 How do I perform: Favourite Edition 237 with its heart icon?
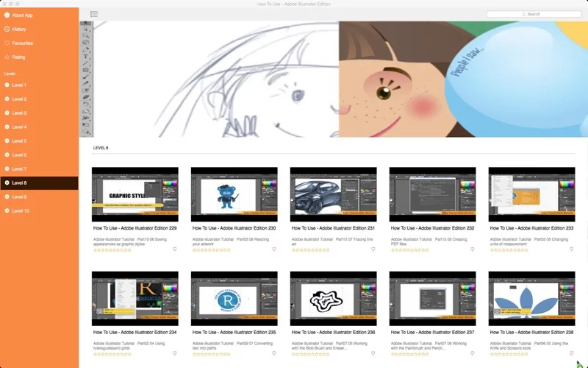tap(472, 353)
